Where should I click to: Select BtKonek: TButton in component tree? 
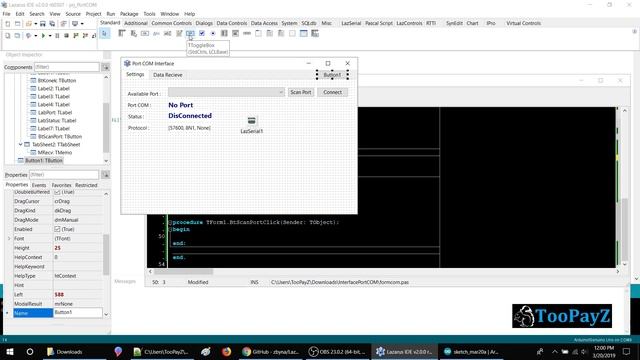click(x=57, y=80)
